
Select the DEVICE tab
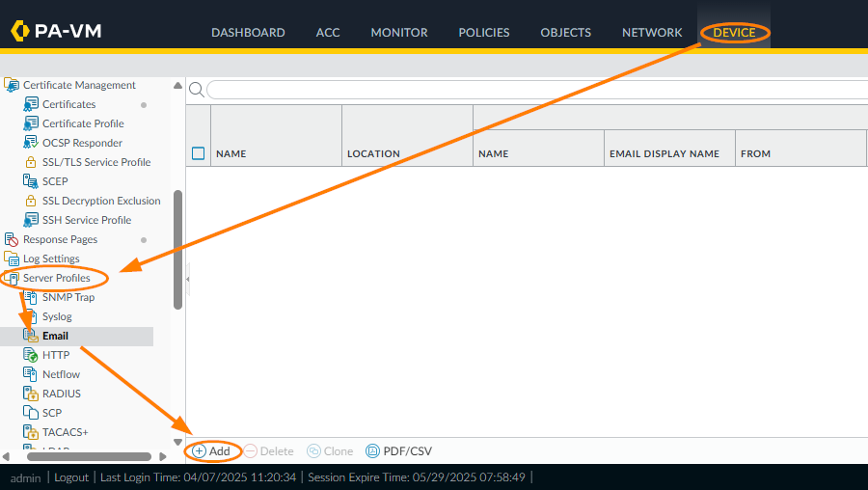point(734,33)
